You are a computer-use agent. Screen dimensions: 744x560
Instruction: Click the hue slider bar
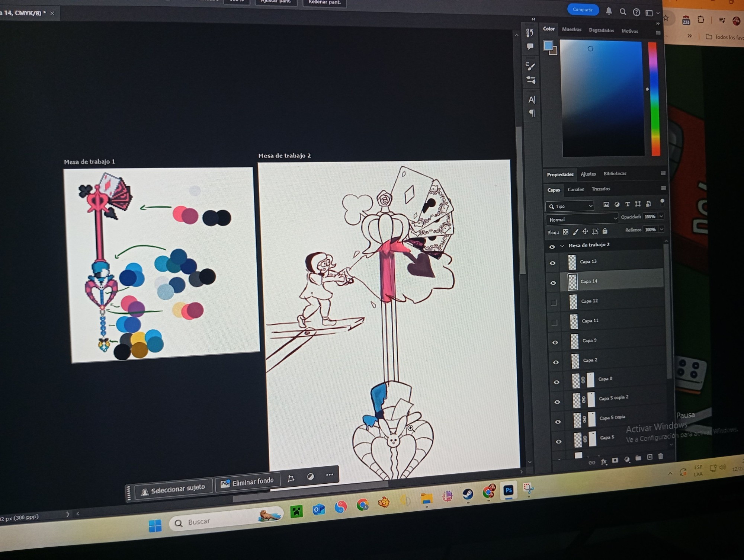coord(654,99)
